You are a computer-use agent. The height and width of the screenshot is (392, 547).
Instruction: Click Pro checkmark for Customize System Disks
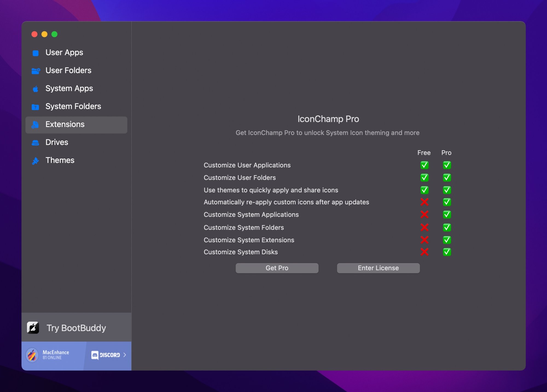(447, 252)
